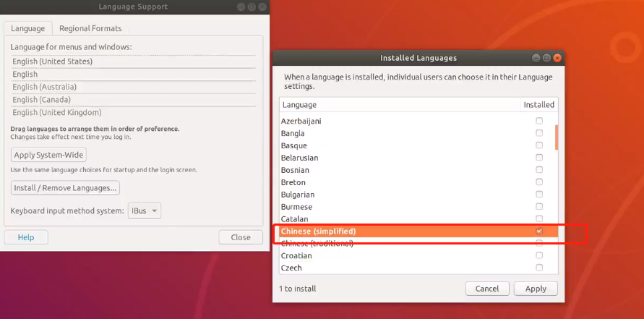644x319 pixels.
Task: Tick the Azerbaijani installed checkbox
Action: click(x=539, y=121)
